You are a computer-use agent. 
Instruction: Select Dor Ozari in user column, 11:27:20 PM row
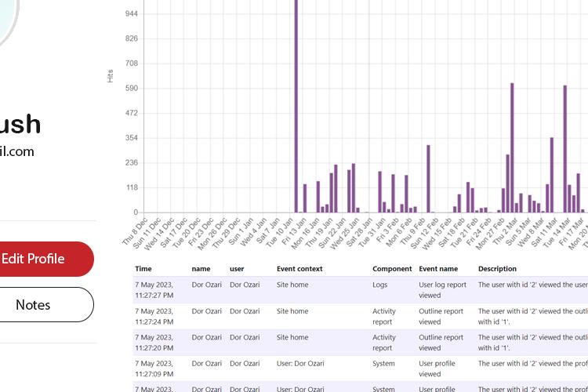pos(245,337)
